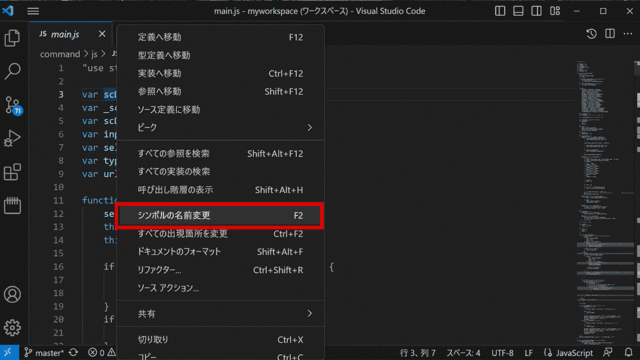Select the main.js editor tab
Screen dimensions: 640x360
[x=71, y=34]
